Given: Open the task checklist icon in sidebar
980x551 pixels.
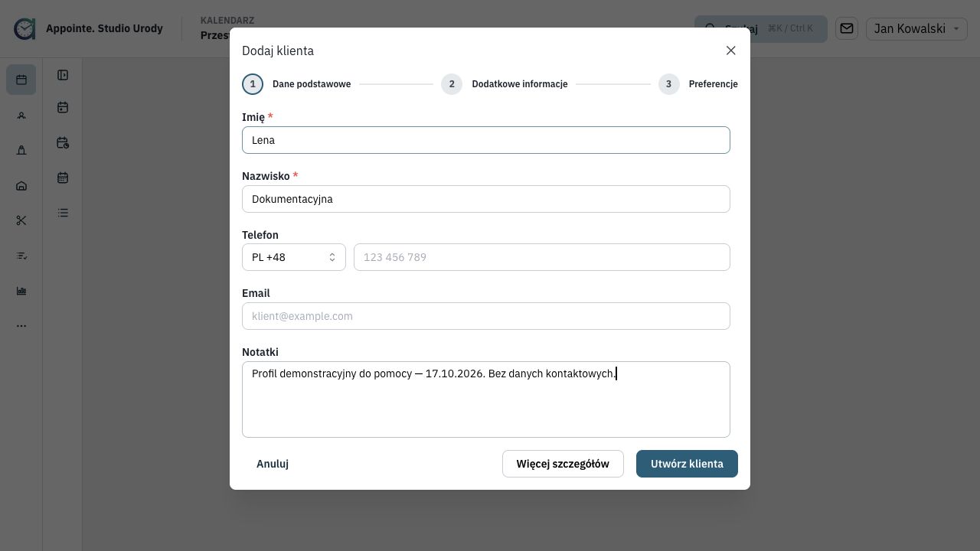Looking at the screenshot, I should 21,256.
